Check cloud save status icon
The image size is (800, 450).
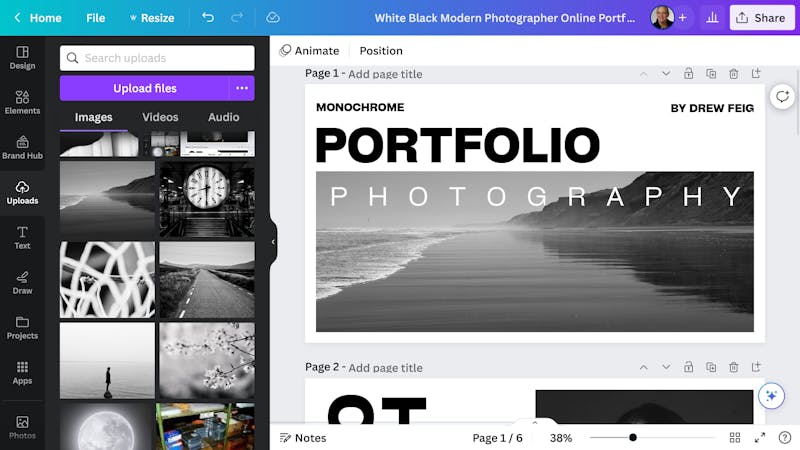coord(273,18)
